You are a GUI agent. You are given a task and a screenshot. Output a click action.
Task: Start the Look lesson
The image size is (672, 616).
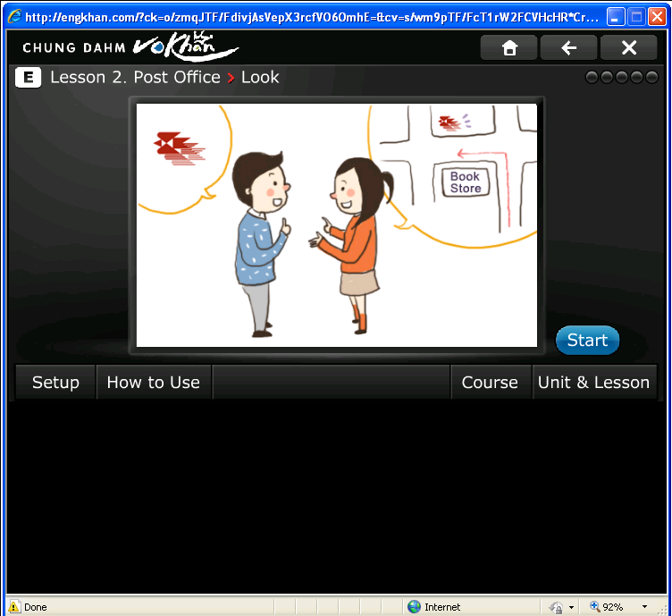point(588,341)
